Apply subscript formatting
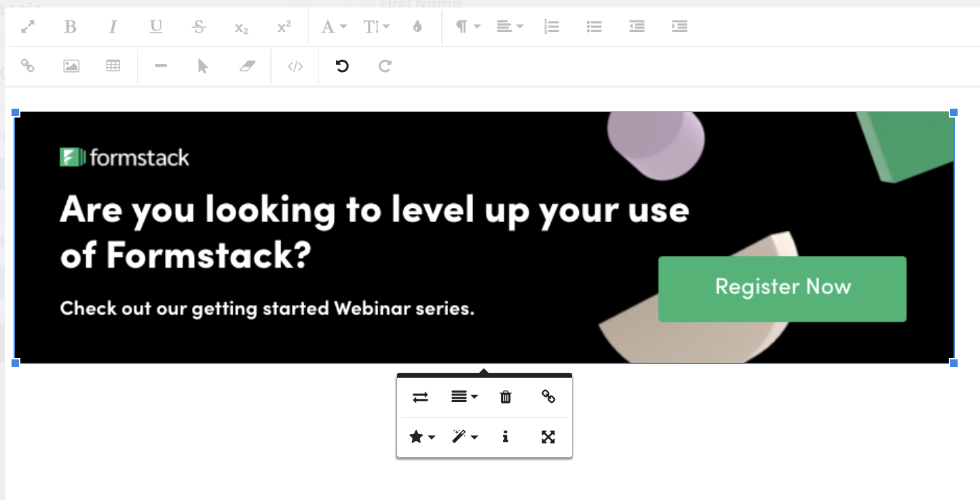Image resolution: width=980 pixels, height=500 pixels. (240, 26)
